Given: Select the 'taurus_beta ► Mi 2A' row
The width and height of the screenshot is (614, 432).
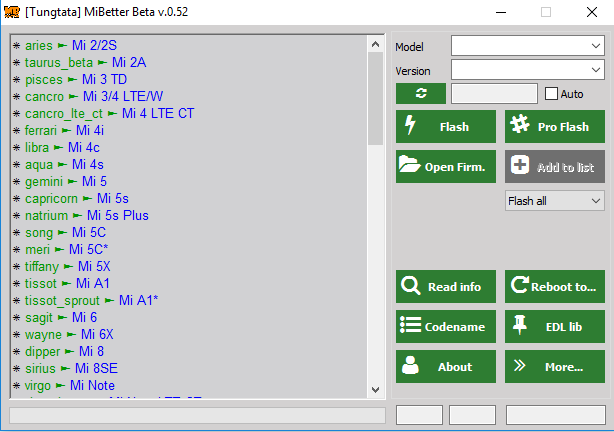Looking at the screenshot, I should pos(189,62).
